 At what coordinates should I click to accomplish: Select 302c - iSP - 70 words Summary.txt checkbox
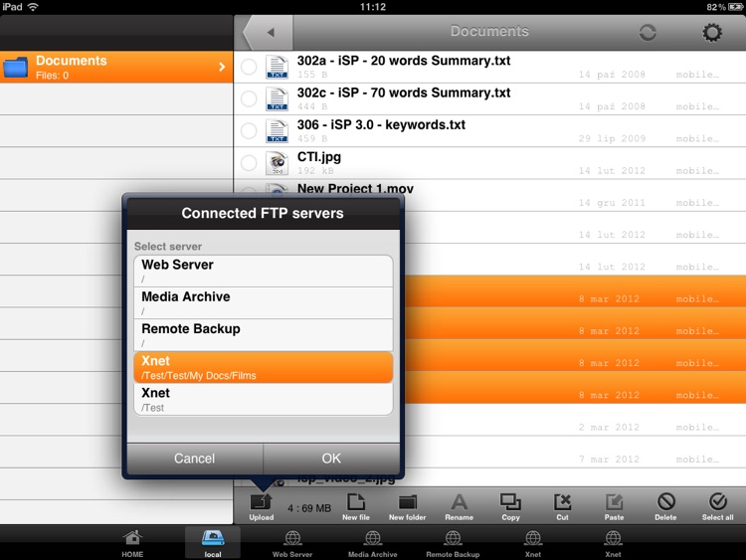pyautogui.click(x=249, y=98)
